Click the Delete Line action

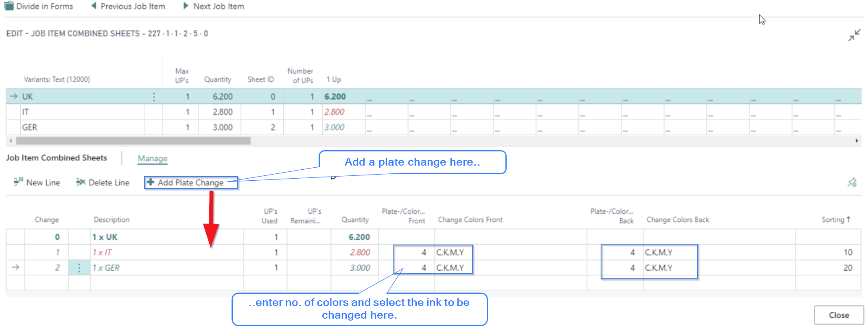103,182
